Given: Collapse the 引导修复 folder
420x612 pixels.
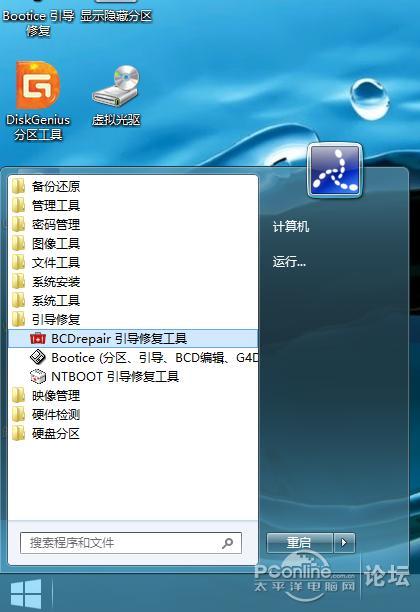Looking at the screenshot, I should (133, 319).
